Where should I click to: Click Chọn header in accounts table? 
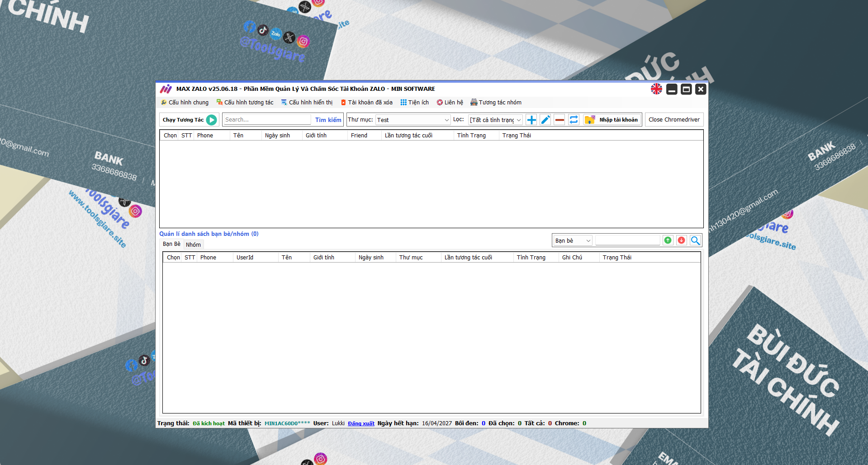click(x=170, y=136)
